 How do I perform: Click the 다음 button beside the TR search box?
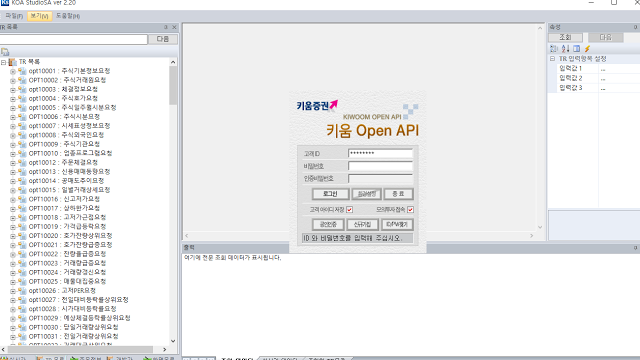tap(162, 39)
